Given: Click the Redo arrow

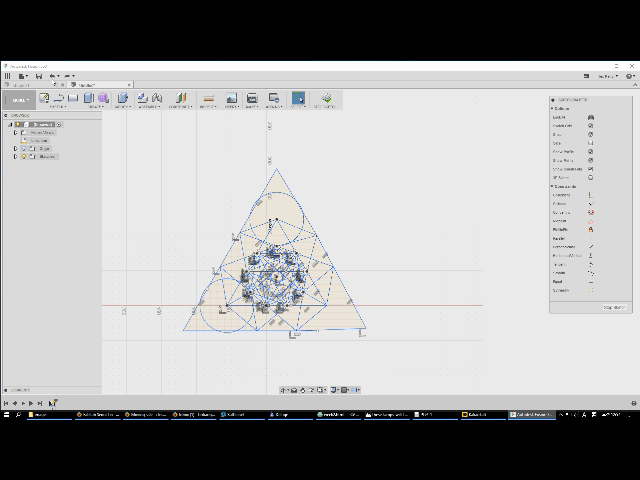Looking at the screenshot, I should [67, 76].
